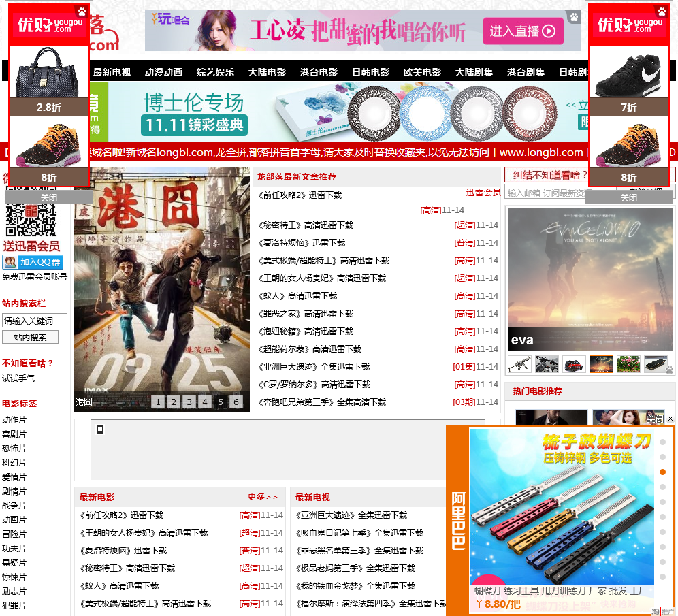Close the left yougou ad via 关闭
The width and height of the screenshot is (678, 616).
(x=48, y=197)
